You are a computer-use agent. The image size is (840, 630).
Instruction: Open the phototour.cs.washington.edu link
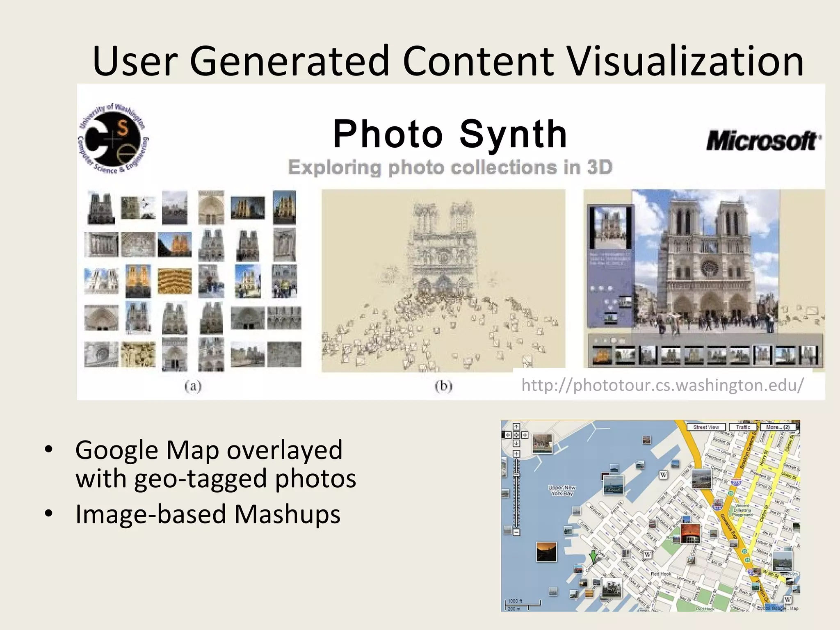[x=662, y=385]
